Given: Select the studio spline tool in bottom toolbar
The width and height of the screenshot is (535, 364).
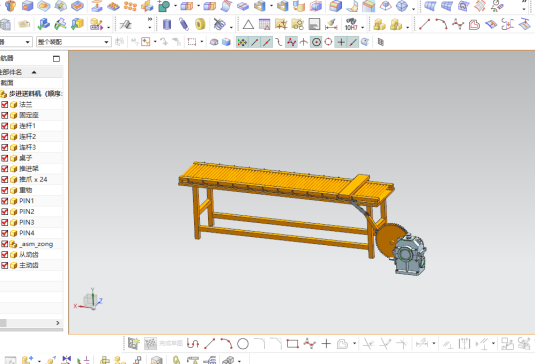Looking at the screenshot, I should tap(309, 344).
